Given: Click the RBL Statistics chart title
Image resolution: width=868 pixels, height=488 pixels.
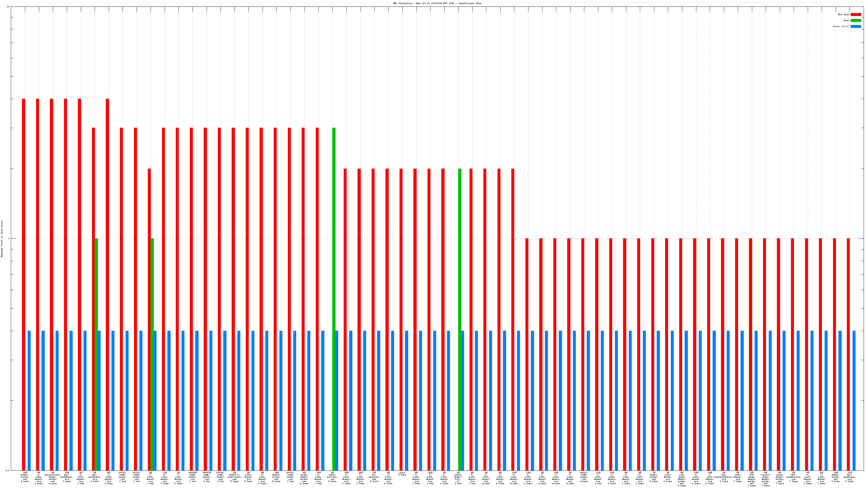Looking at the screenshot, I should click(x=437, y=3).
